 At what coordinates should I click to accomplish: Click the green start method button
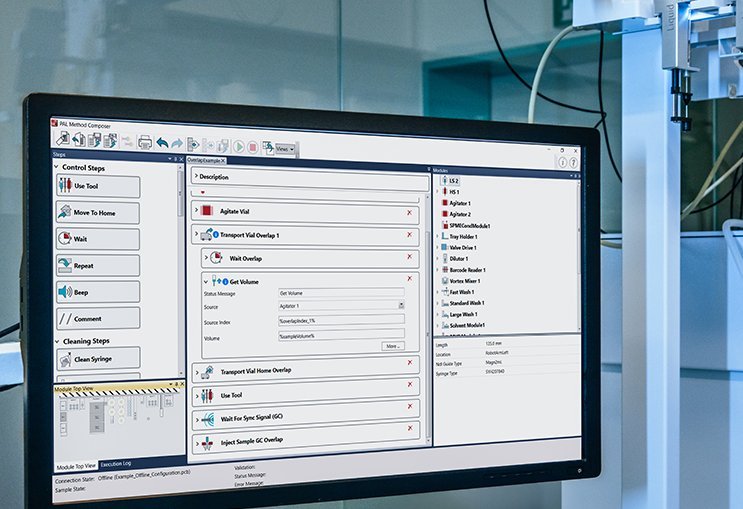[x=239, y=147]
